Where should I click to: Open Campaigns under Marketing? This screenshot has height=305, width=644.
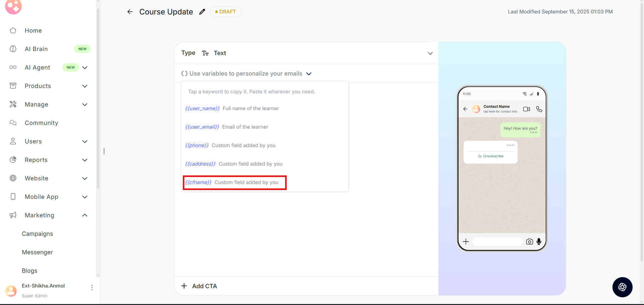tap(37, 234)
